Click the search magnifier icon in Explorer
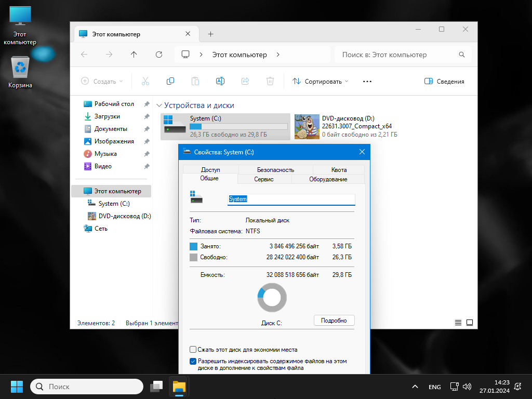Viewport: 532px width, 399px height. (462, 55)
